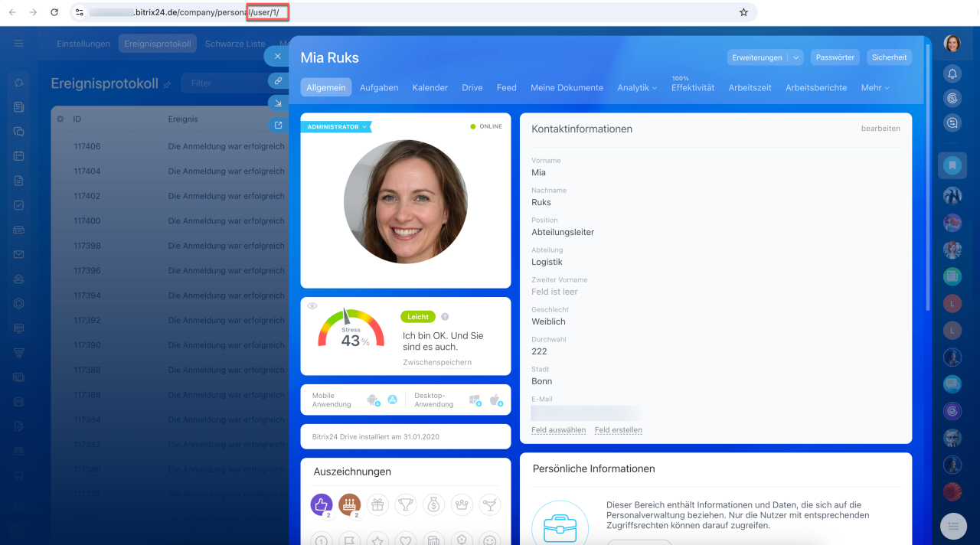Click the Feld erstellen link

point(619,430)
